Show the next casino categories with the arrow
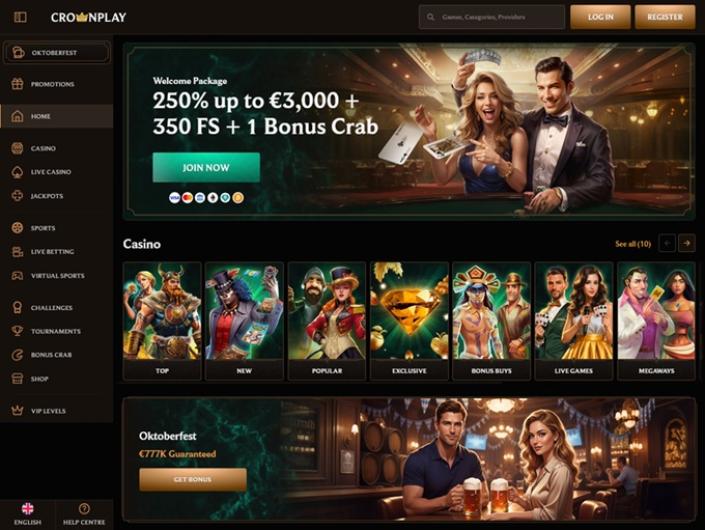The width and height of the screenshot is (705, 530). [687, 243]
